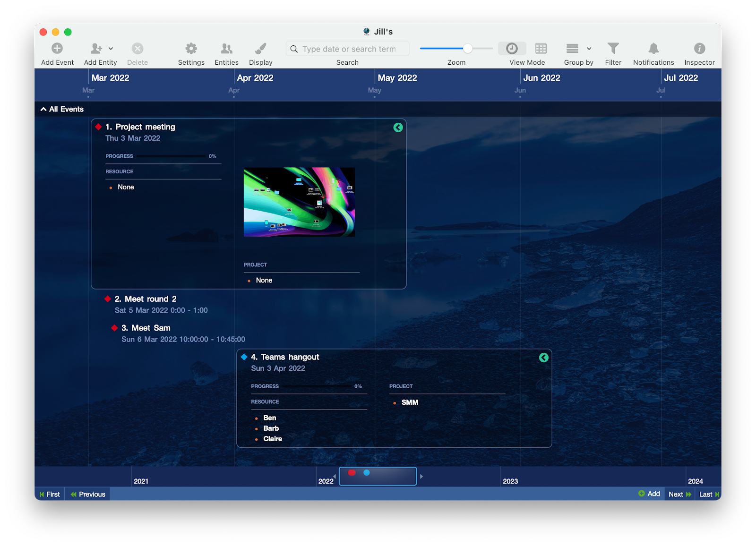Viewport: 756px width, 546px height.
Task: Click the green Add button at bottom
Action: point(649,493)
